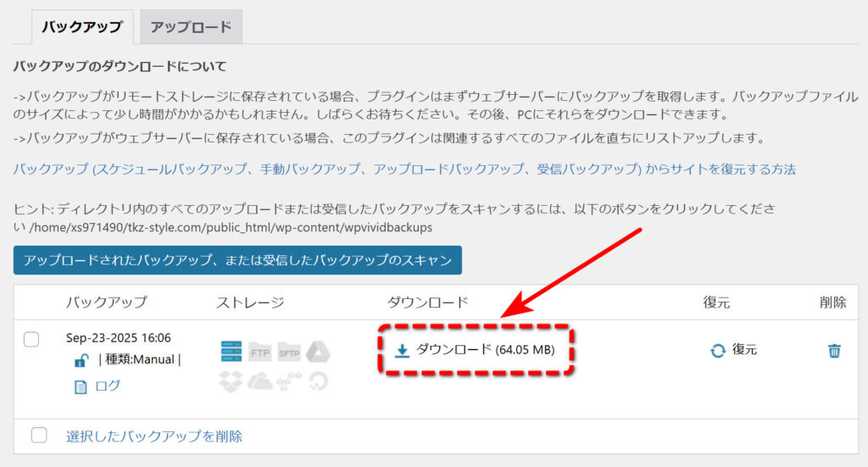868x467 pixels.
Task: Select the Google Drive storage icon
Action: tap(318, 352)
